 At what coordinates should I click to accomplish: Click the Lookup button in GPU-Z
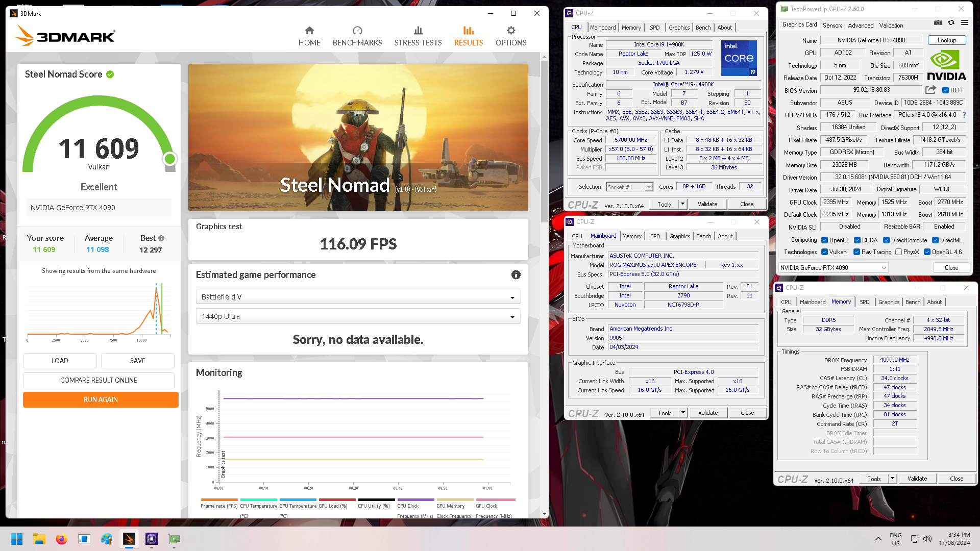946,40
